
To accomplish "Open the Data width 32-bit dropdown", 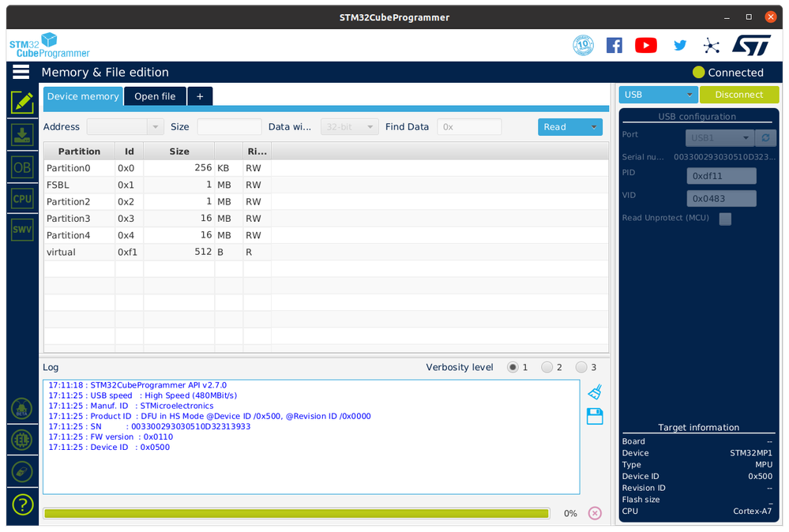I will 350,127.
